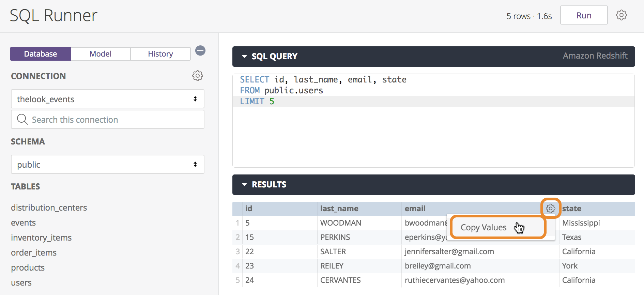This screenshot has width=644, height=306.
Task: Click the last_name column header
Action: coord(339,209)
